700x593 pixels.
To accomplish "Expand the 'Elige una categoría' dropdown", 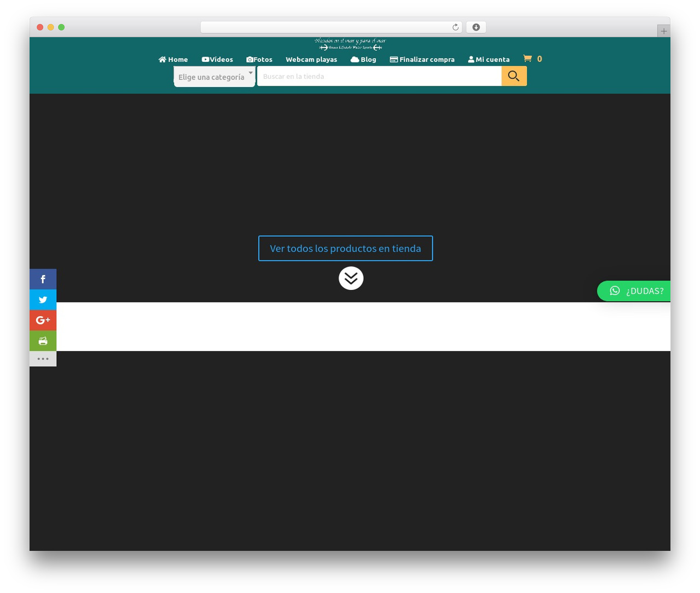I will pos(214,77).
